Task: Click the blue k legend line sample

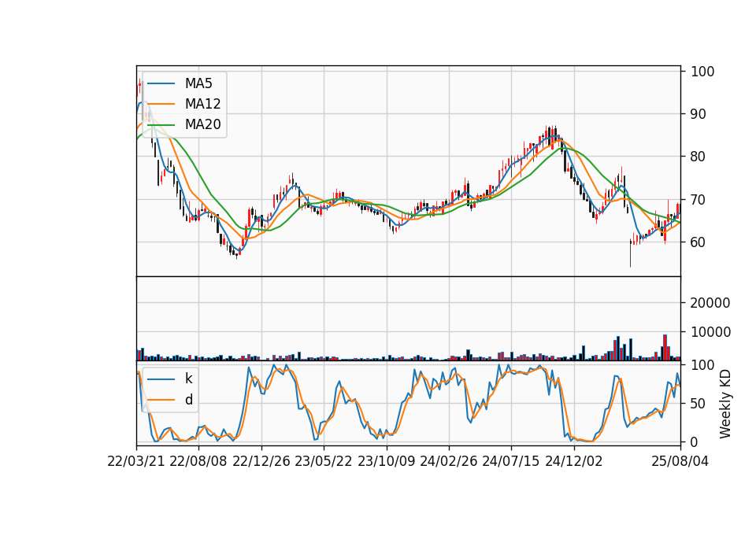Action: pos(161,379)
